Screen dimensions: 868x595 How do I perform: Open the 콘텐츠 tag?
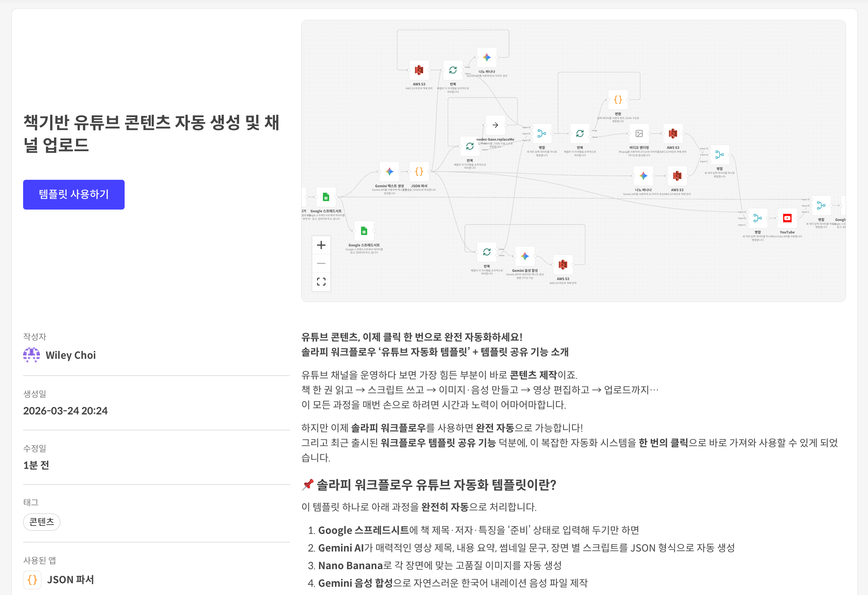pyautogui.click(x=42, y=522)
